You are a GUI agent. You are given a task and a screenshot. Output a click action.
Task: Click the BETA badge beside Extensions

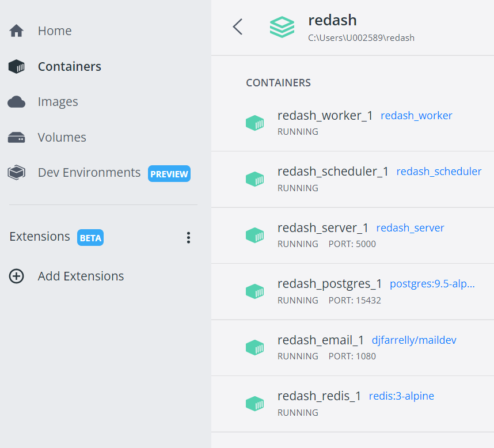pos(90,238)
